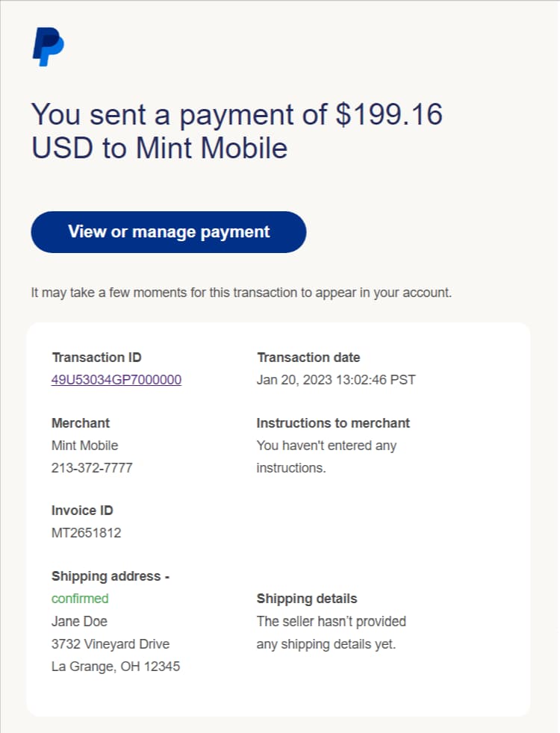Click the Transaction ID label
The height and width of the screenshot is (733, 560).
(96, 358)
